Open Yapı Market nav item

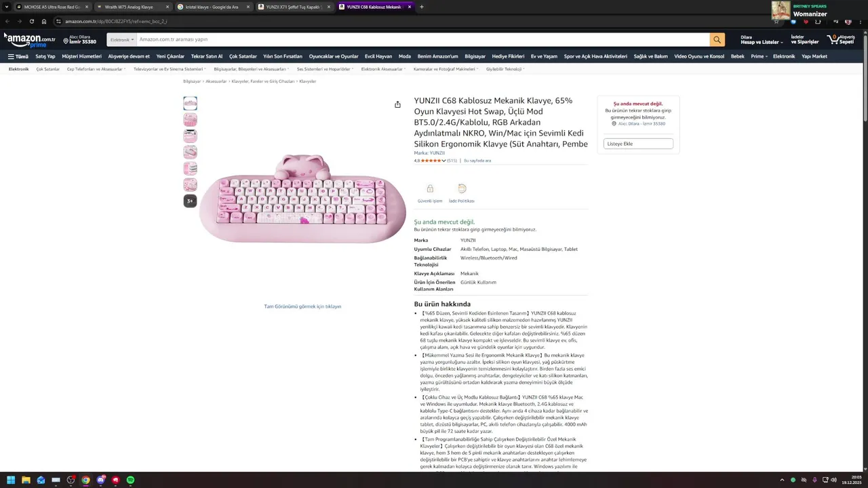tap(814, 56)
